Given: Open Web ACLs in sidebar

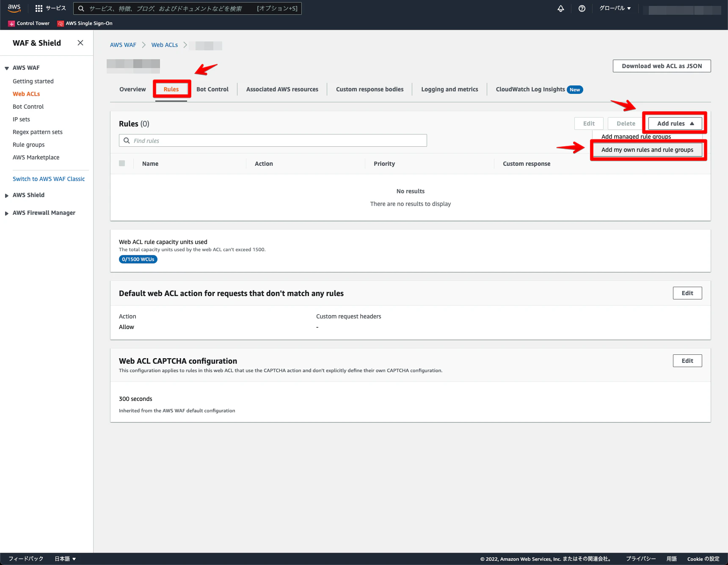Looking at the screenshot, I should pyautogui.click(x=26, y=94).
